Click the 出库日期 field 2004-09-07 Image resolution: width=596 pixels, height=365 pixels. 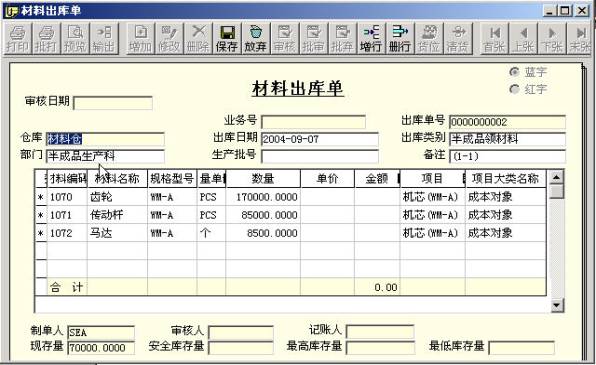tap(320, 139)
